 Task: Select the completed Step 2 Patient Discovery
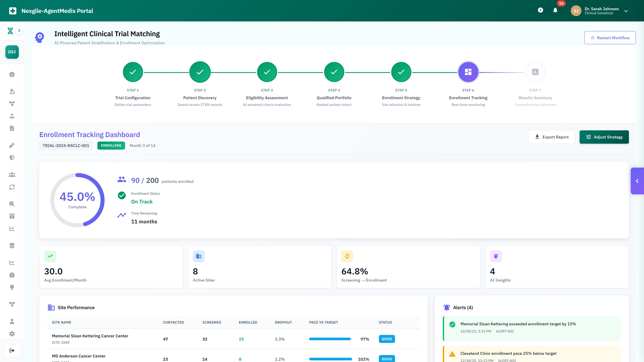coord(200,72)
